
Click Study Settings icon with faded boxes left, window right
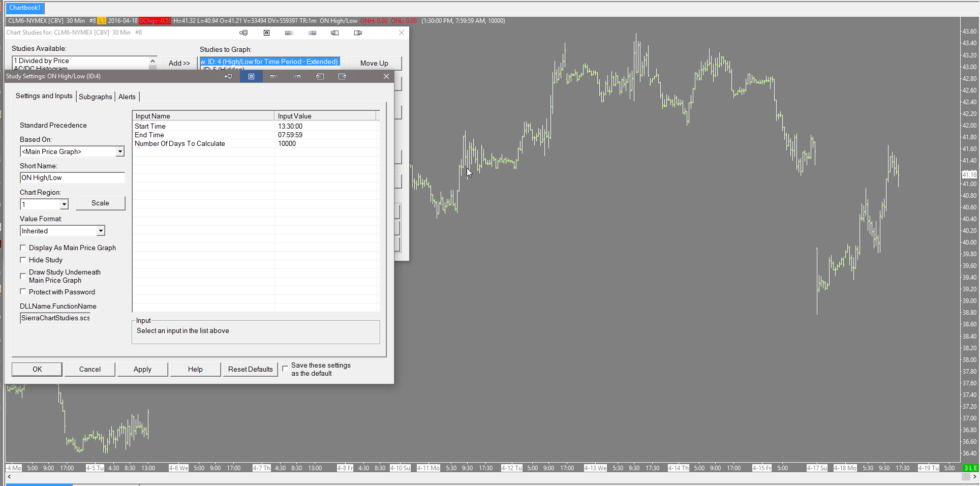point(297,76)
